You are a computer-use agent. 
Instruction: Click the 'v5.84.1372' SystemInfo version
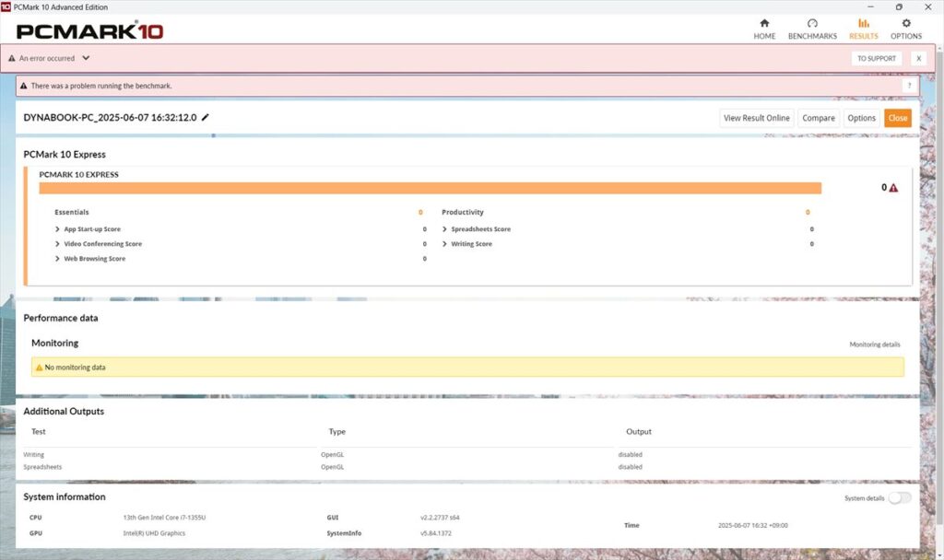pos(436,533)
